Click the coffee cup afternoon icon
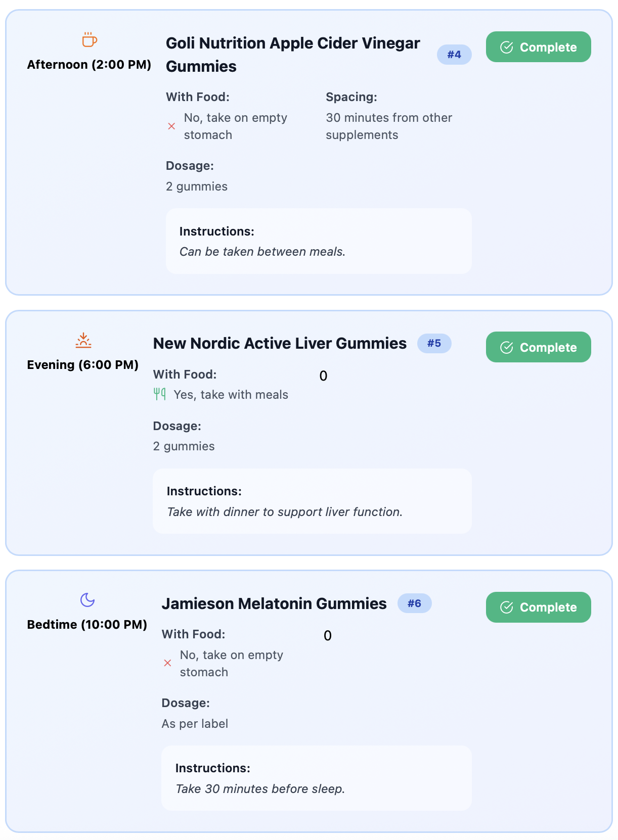Viewport: 618px width, 840px height. pos(90,39)
